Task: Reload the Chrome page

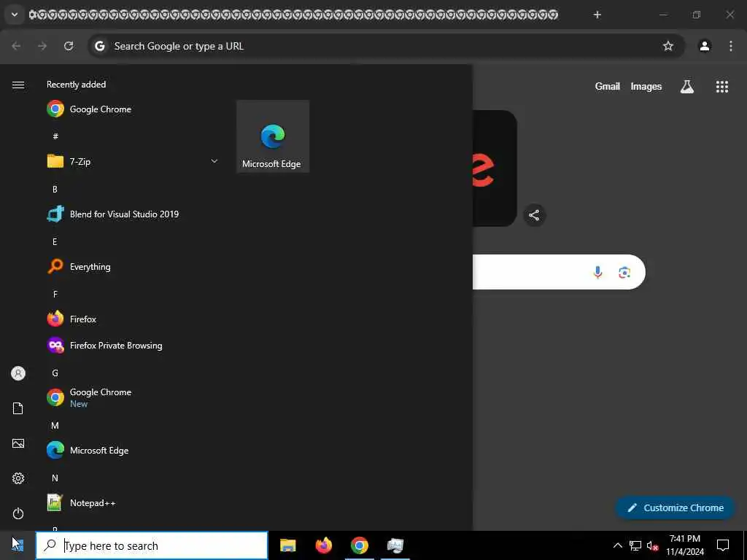Action: pos(69,46)
